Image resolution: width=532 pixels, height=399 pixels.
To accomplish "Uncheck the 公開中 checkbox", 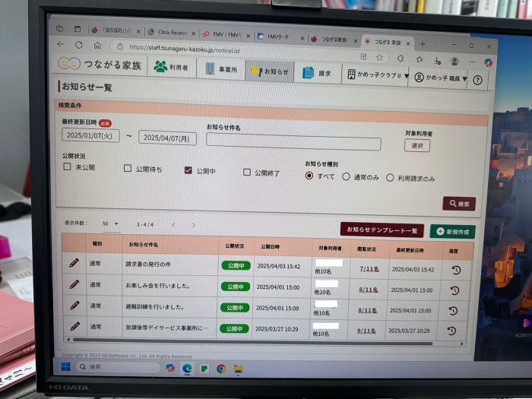I will click(188, 170).
